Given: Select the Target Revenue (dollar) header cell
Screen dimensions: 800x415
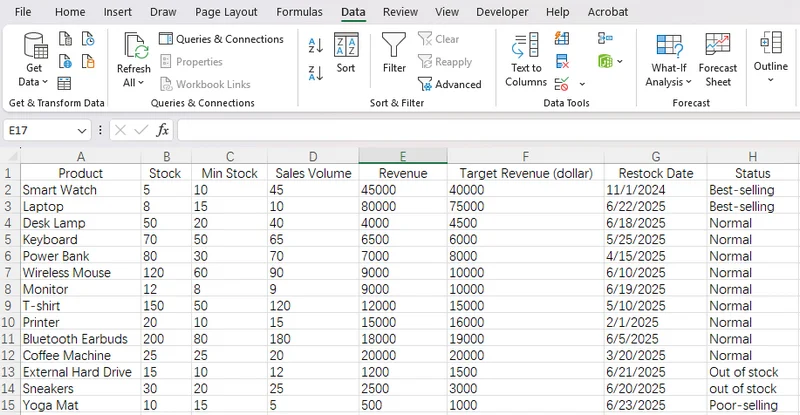Looking at the screenshot, I should click(526, 173).
